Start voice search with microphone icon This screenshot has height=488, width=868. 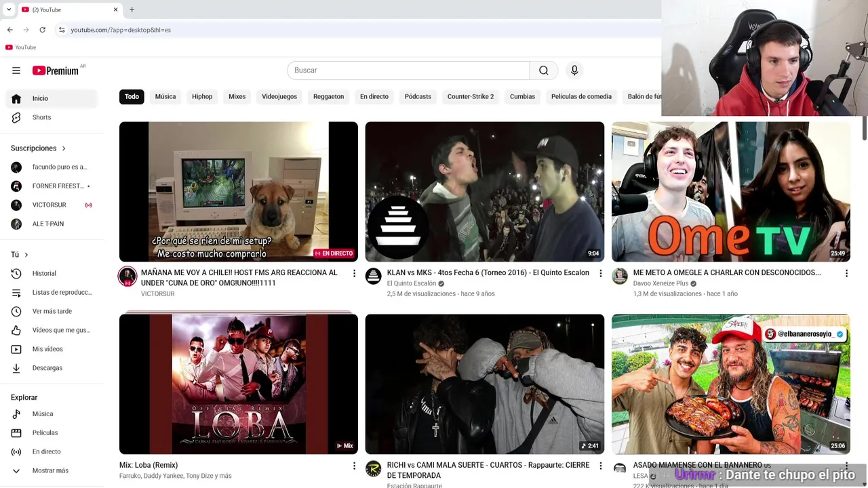click(574, 70)
